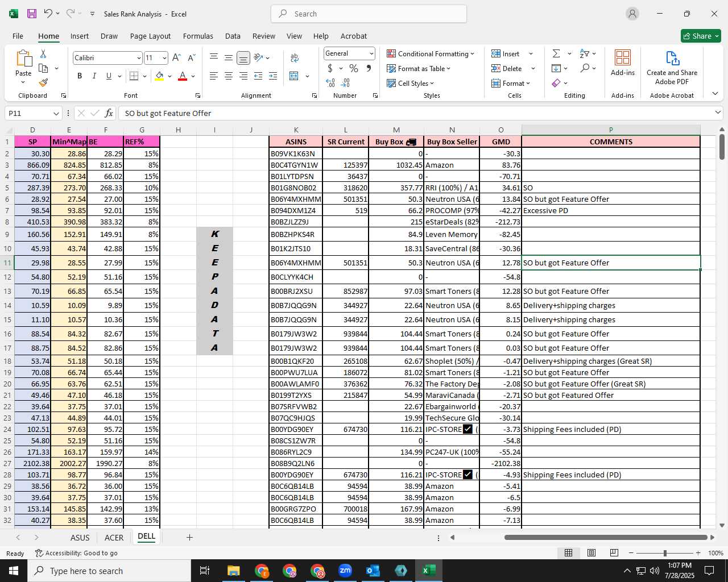Open the General number format dropdown
728x582 pixels.
click(371, 53)
